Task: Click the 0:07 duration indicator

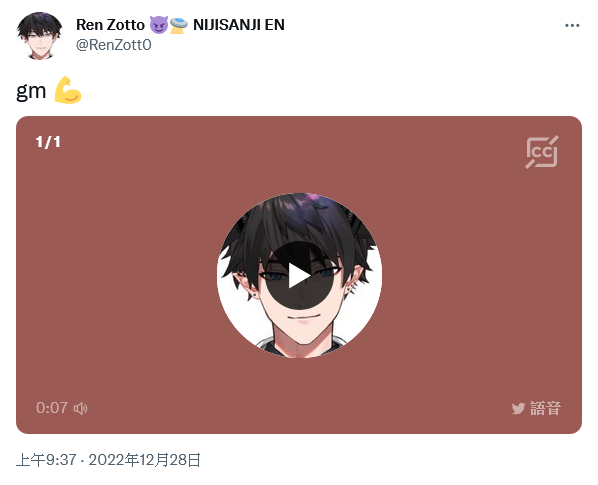Action: [x=52, y=408]
